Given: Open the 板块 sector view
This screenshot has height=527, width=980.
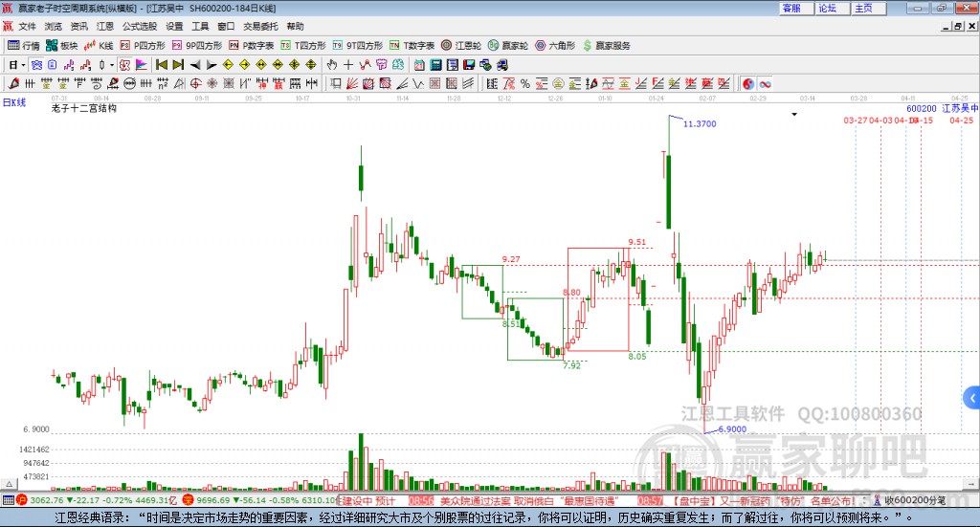Looking at the screenshot, I should (61, 46).
